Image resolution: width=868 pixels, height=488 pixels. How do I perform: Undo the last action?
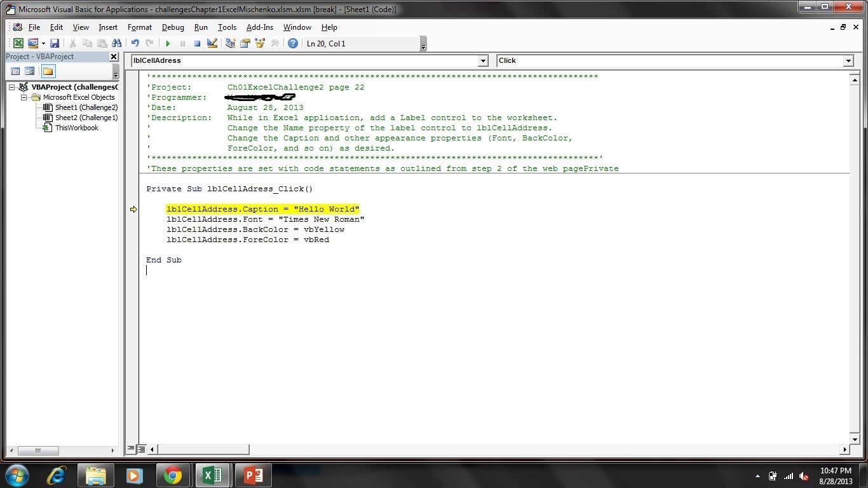pos(135,43)
